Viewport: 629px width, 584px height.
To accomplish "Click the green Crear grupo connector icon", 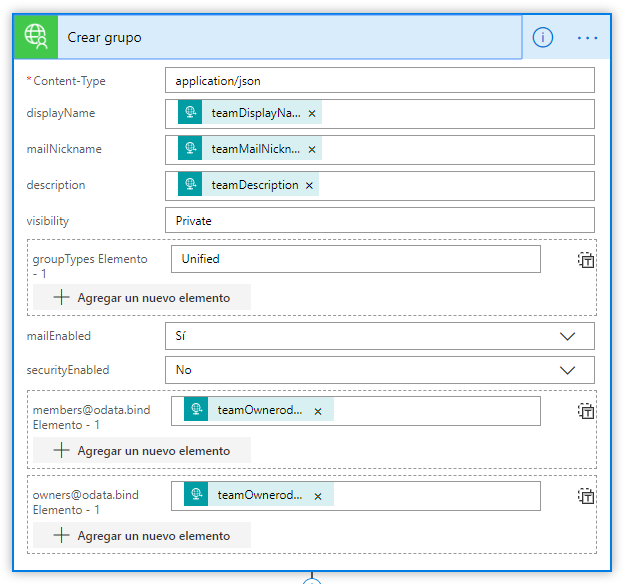I will pos(35,37).
